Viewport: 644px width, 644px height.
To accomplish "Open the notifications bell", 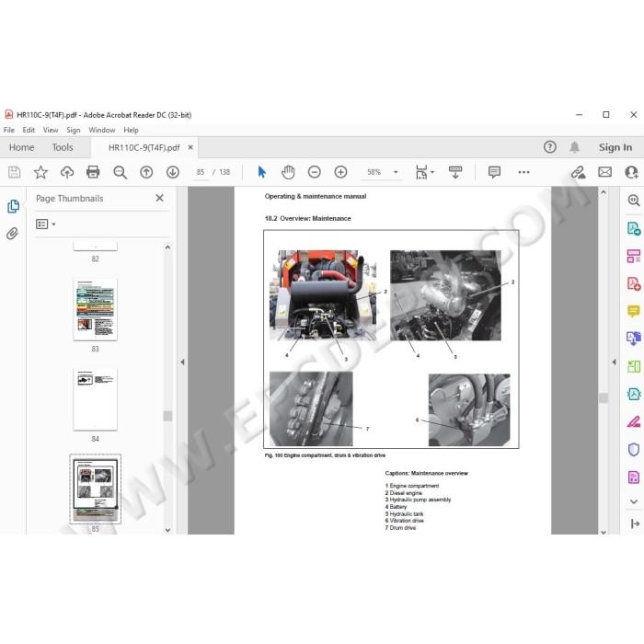I will point(574,147).
